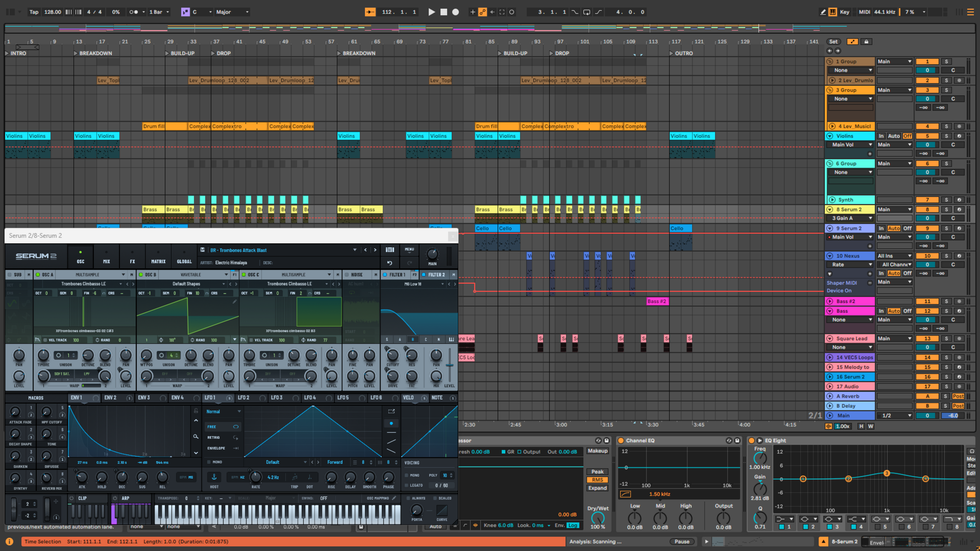Click the Serum HOST anchor icon in LFO
The image size is (980, 551).
(x=214, y=477)
